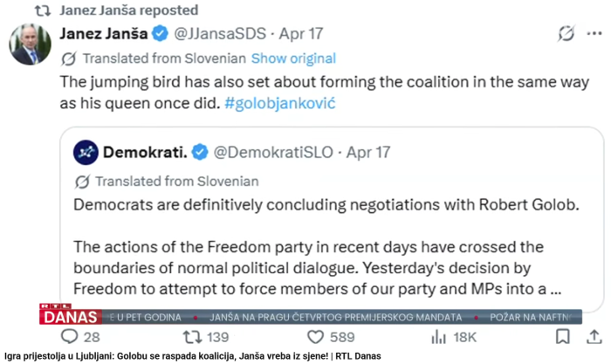The width and height of the screenshot is (611, 364).
Task: Like the tweet via the heart icon
Action: [318, 337]
